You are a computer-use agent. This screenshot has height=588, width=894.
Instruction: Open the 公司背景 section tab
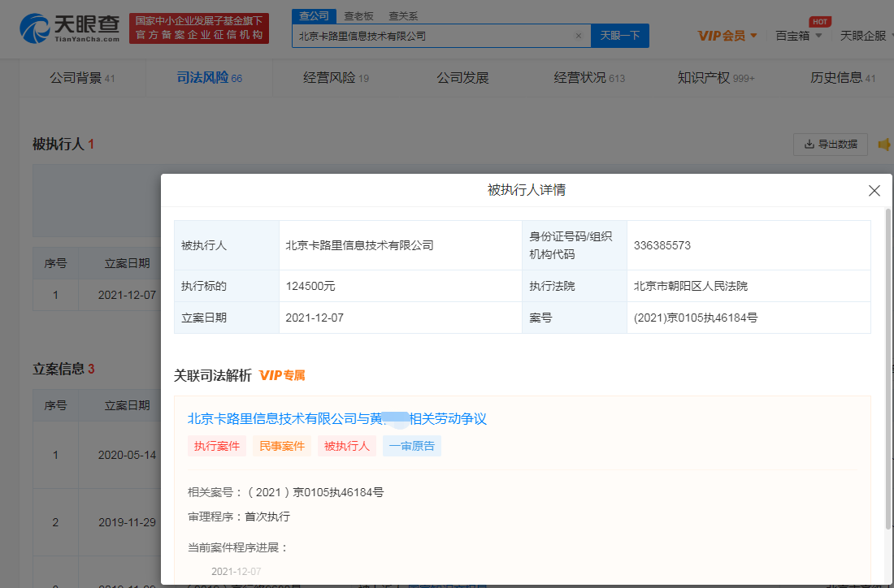[81, 78]
